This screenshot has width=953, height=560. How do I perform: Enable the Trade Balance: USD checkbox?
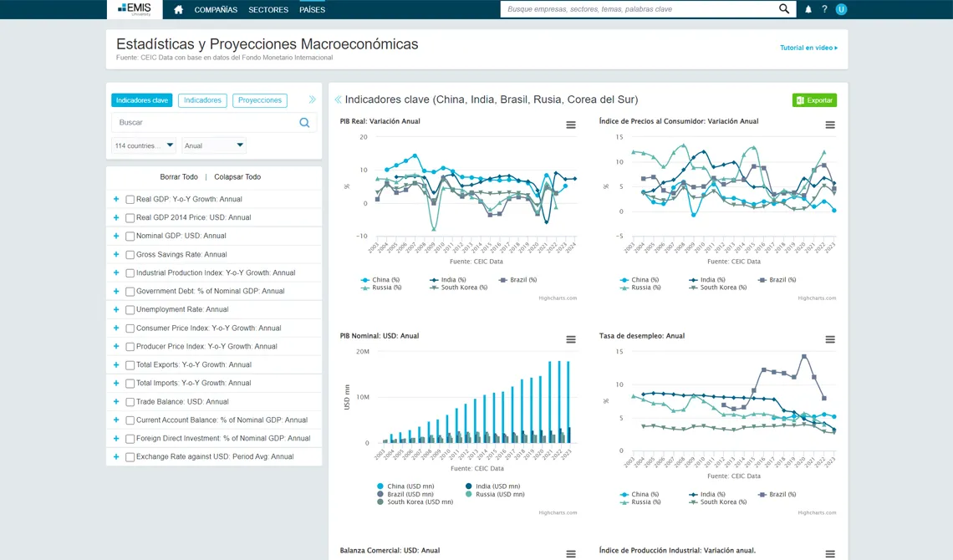tap(130, 402)
